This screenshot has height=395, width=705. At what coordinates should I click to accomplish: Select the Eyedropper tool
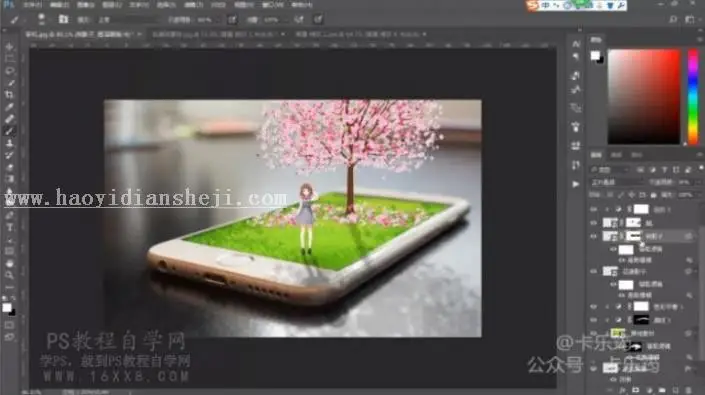pos(9,107)
